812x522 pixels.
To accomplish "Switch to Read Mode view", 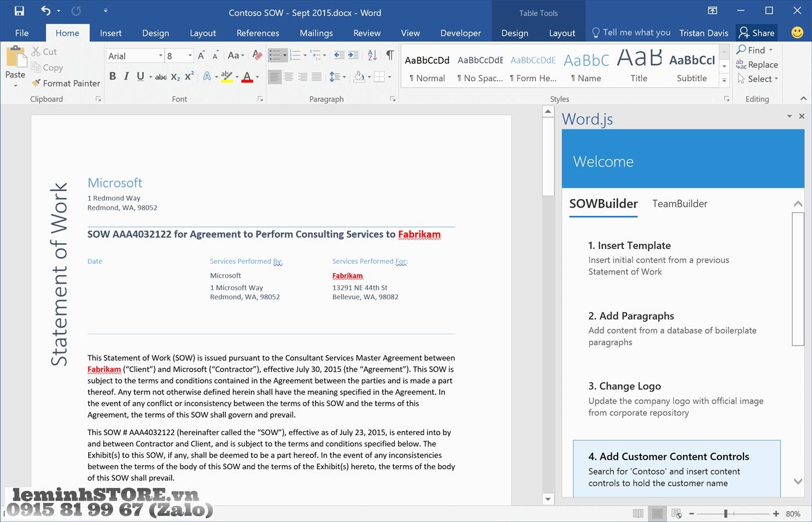I will pyautogui.click(x=638, y=514).
